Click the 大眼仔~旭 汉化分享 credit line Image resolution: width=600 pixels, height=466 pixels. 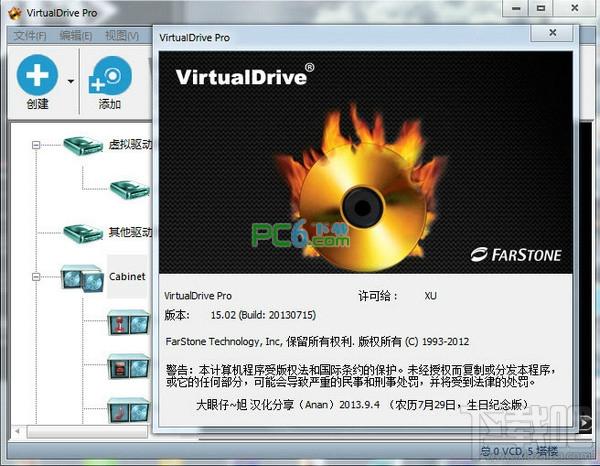363,404
